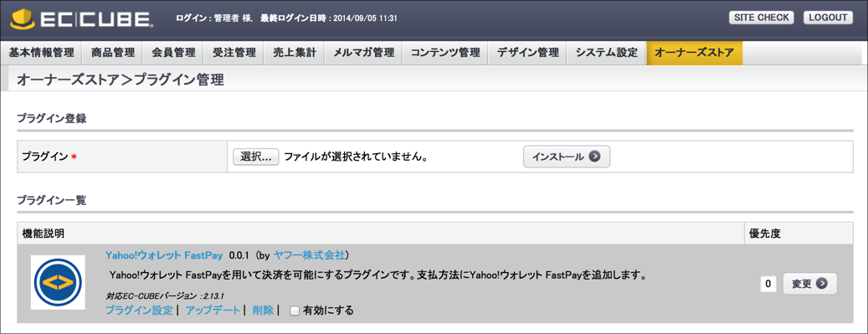The width and height of the screenshot is (868, 334).
Task: Click the EC-CUBE logo
Action: (81, 18)
